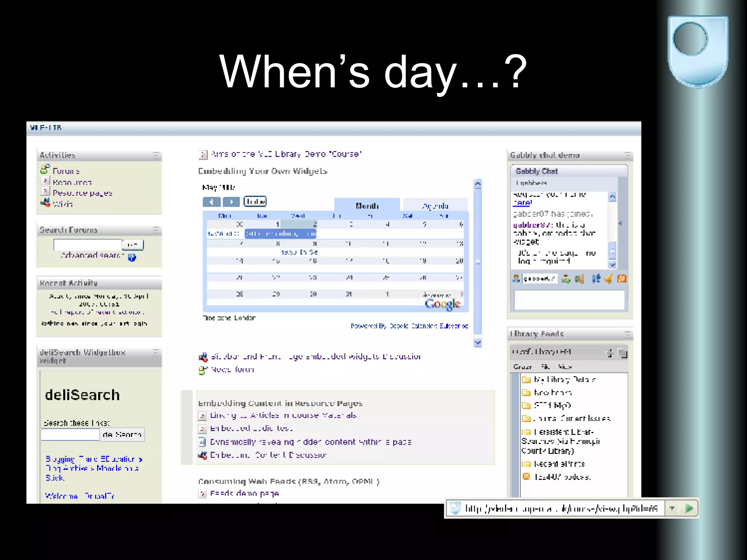The width and height of the screenshot is (747, 560).
Task: Open the Feeds demo page link
Action: tap(244, 493)
